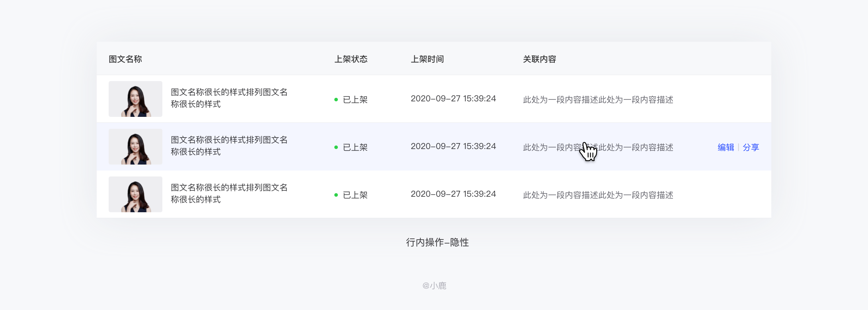Click the 图文名称 column header
Viewport: 868px width, 310px height.
click(x=125, y=59)
